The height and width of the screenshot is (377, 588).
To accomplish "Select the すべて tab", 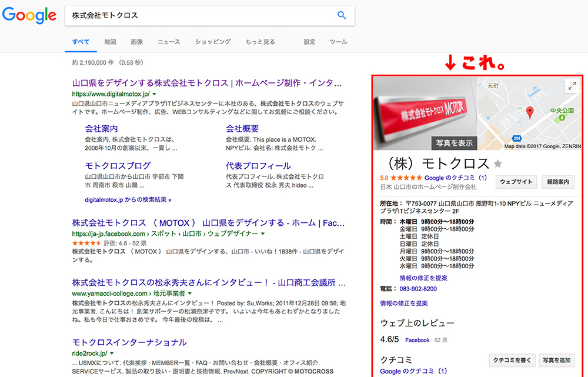I will click(81, 42).
